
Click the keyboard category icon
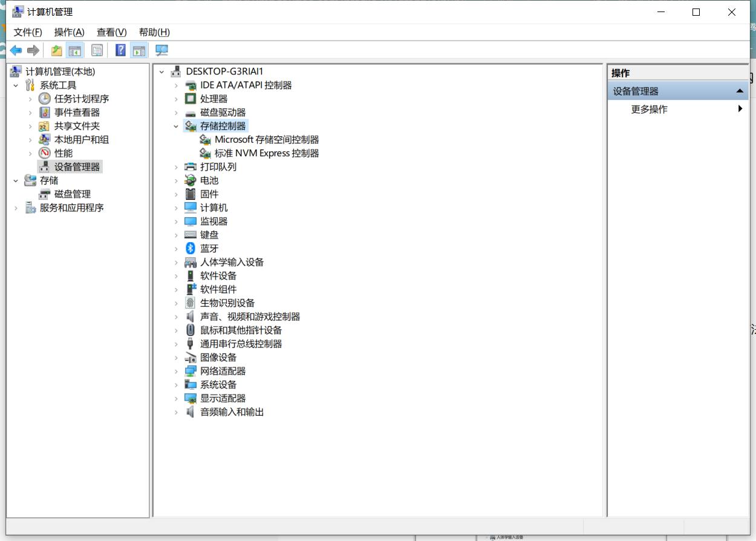[191, 235]
